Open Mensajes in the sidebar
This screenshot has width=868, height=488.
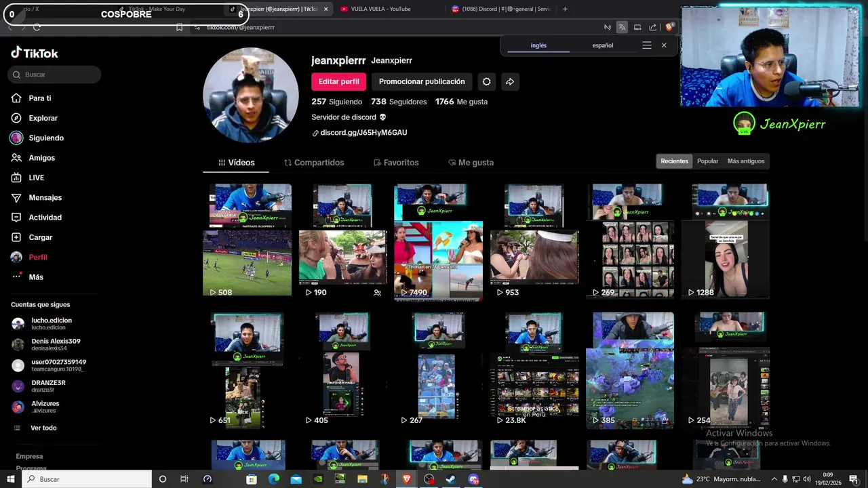[x=45, y=197]
